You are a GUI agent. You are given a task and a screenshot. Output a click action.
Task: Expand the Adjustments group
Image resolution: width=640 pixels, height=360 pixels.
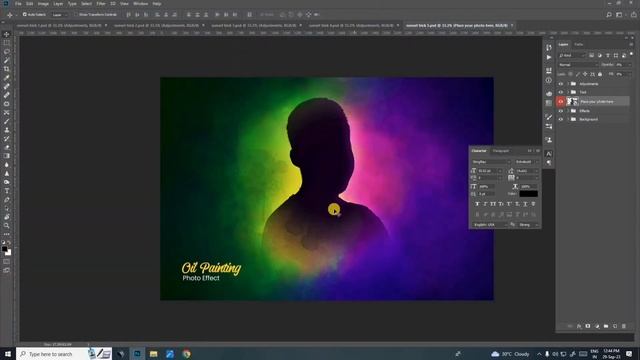[x=568, y=84]
